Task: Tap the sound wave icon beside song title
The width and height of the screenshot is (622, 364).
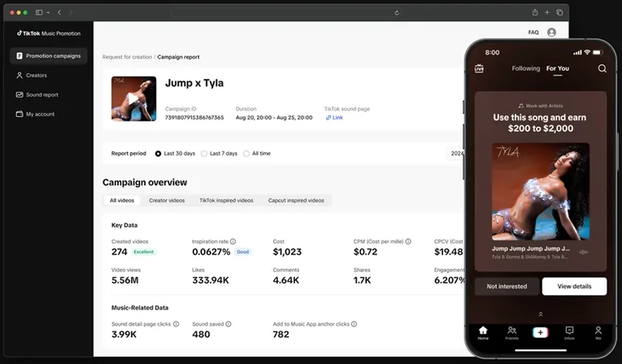Action: pos(583,252)
